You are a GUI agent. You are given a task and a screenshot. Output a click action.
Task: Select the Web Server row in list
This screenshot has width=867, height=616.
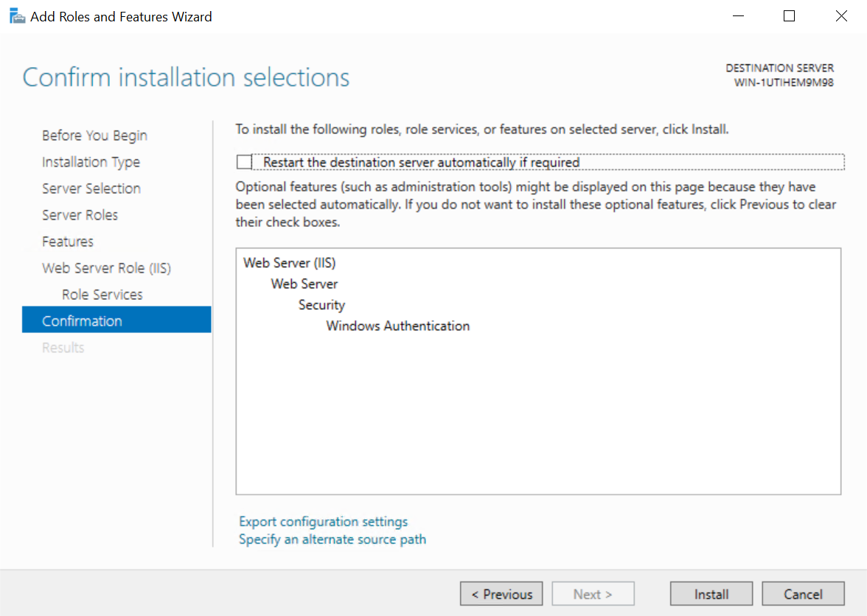pos(304,284)
